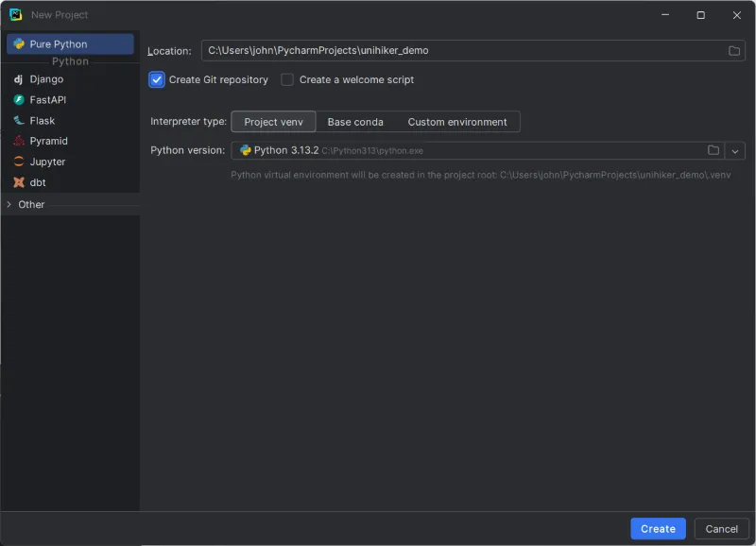
Task: Click the 'Interpreter type:' label
Action: [188, 122]
